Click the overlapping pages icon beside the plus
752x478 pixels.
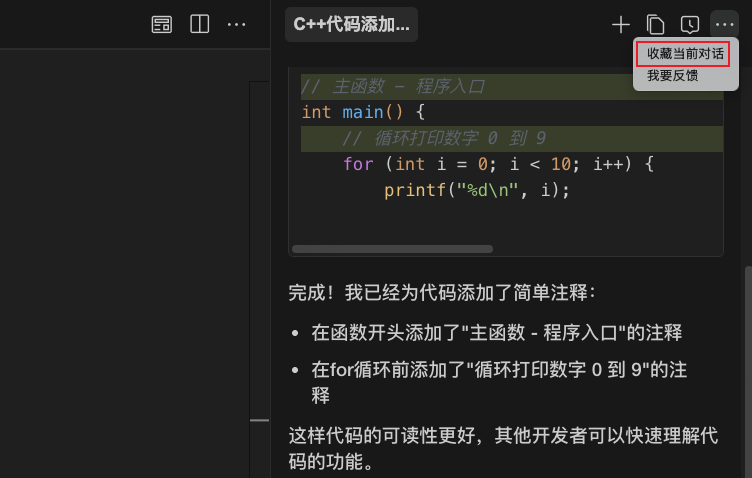point(655,25)
